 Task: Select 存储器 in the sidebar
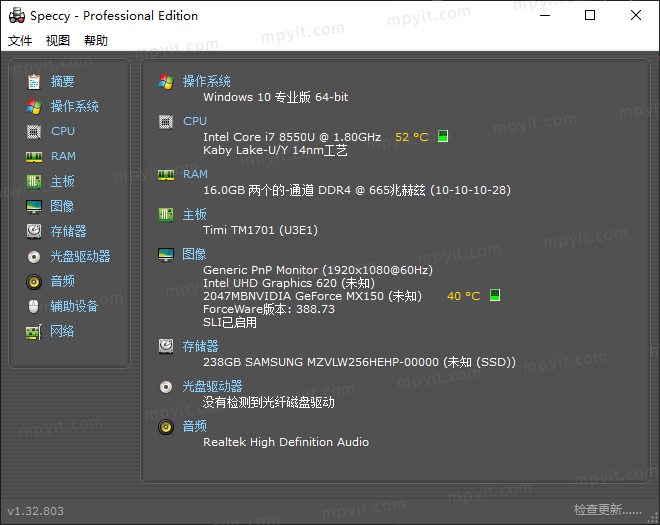click(x=69, y=231)
